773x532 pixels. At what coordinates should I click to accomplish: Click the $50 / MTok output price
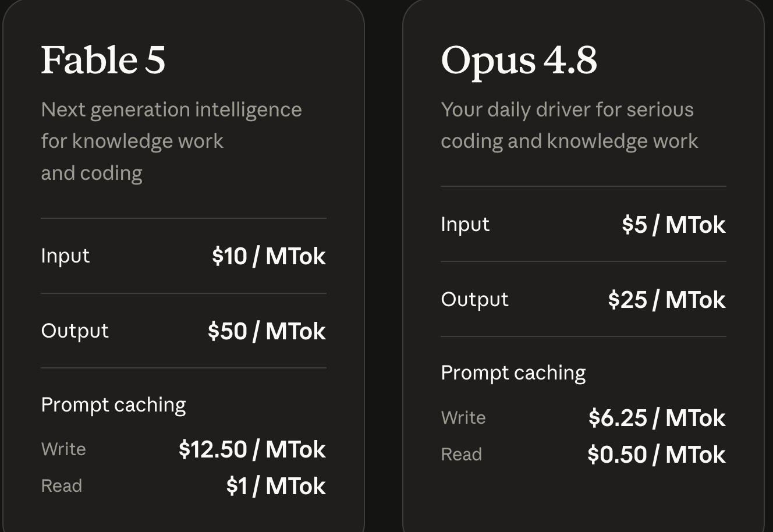tap(267, 331)
